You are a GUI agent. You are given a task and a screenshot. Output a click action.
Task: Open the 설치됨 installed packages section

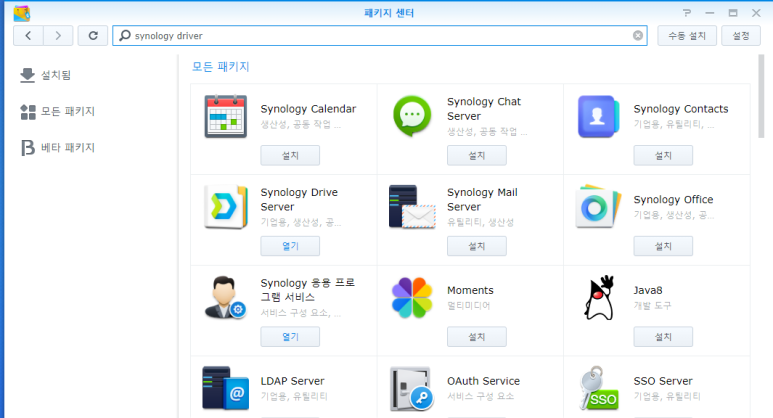pos(46,75)
